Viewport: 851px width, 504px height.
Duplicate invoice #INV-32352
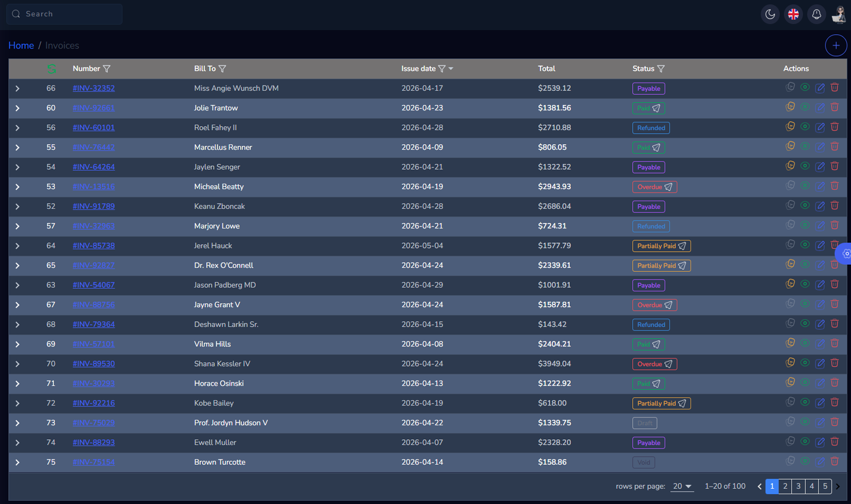coord(790,87)
